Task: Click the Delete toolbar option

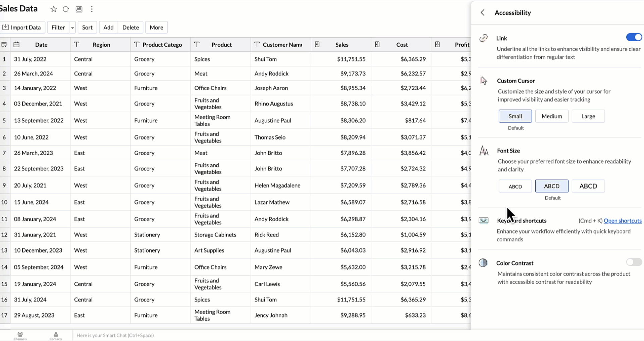Action: 130,27
